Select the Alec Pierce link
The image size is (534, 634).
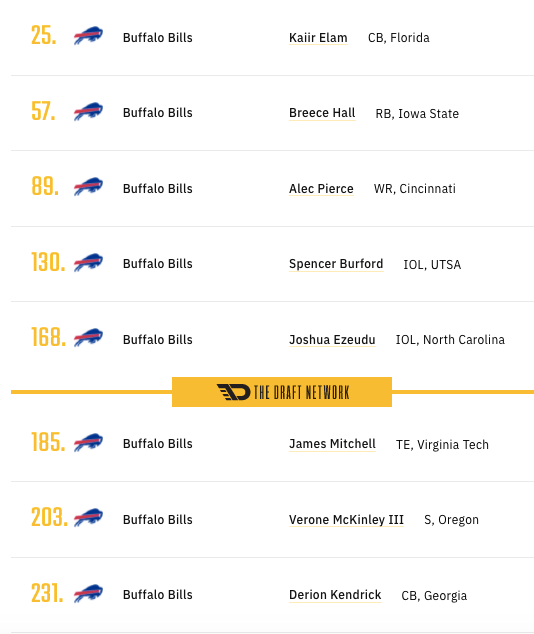pyautogui.click(x=321, y=189)
